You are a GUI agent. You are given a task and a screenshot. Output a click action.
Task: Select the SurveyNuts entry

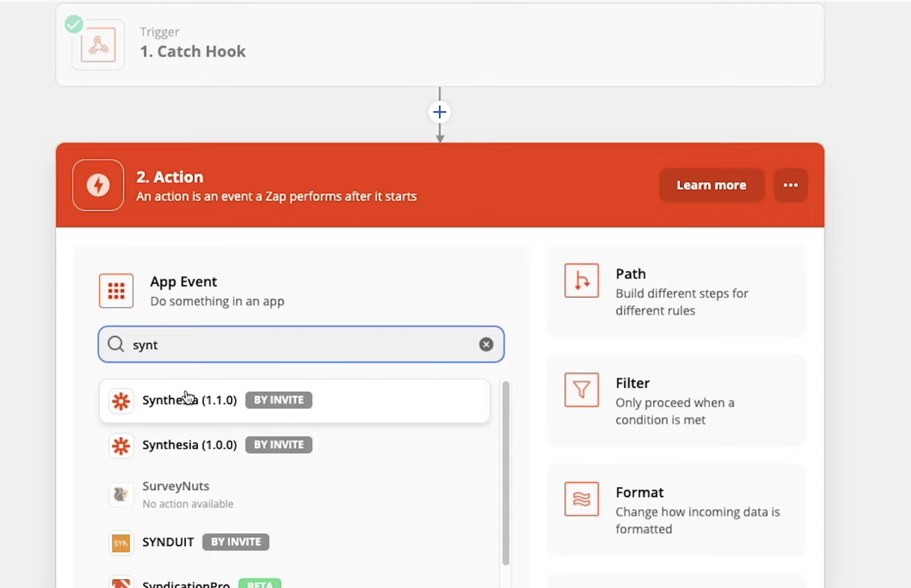[x=294, y=494]
